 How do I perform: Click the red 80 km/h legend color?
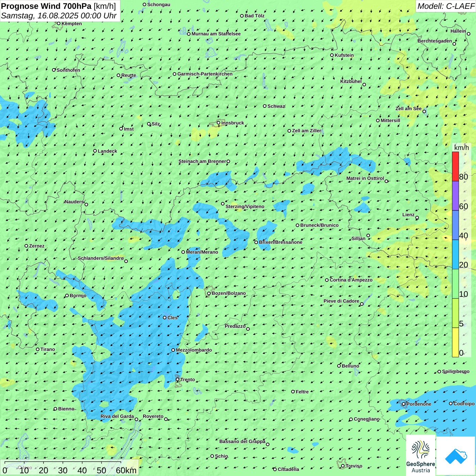click(455, 166)
